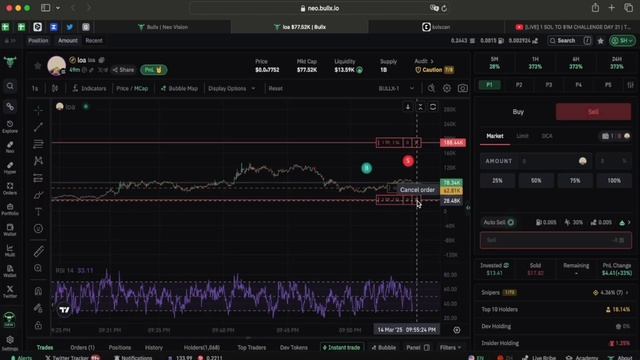Click the red S sell marker on chart

(408, 161)
